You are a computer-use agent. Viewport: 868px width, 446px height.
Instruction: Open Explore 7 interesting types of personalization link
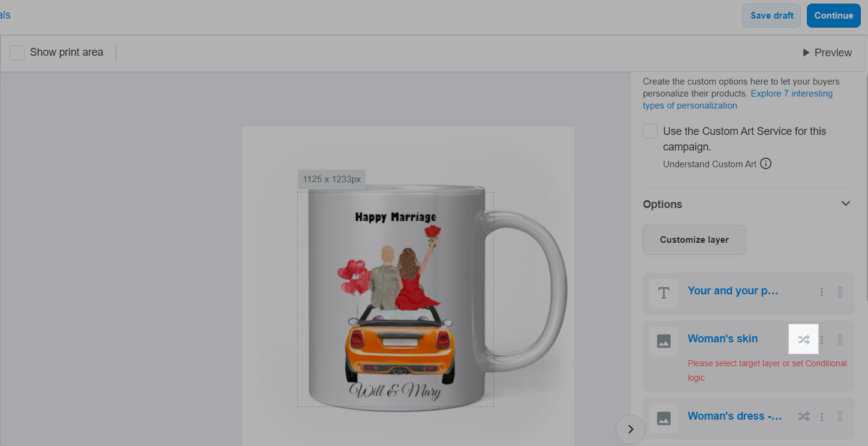[738, 100]
